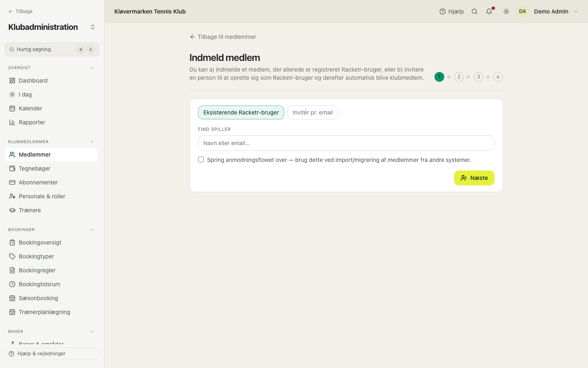The width and height of the screenshot is (588, 368).
Task: Open Bookingregler in the sidebar
Action: point(51,270)
